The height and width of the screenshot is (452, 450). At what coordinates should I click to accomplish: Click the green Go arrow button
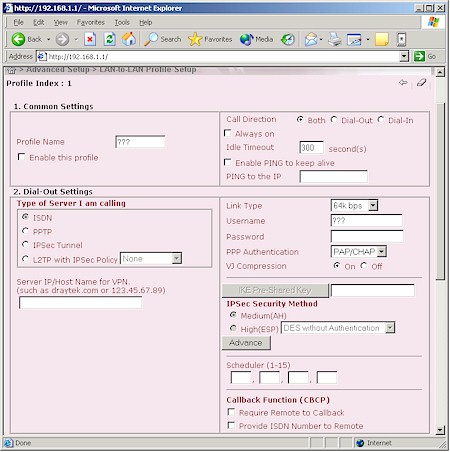[419, 56]
